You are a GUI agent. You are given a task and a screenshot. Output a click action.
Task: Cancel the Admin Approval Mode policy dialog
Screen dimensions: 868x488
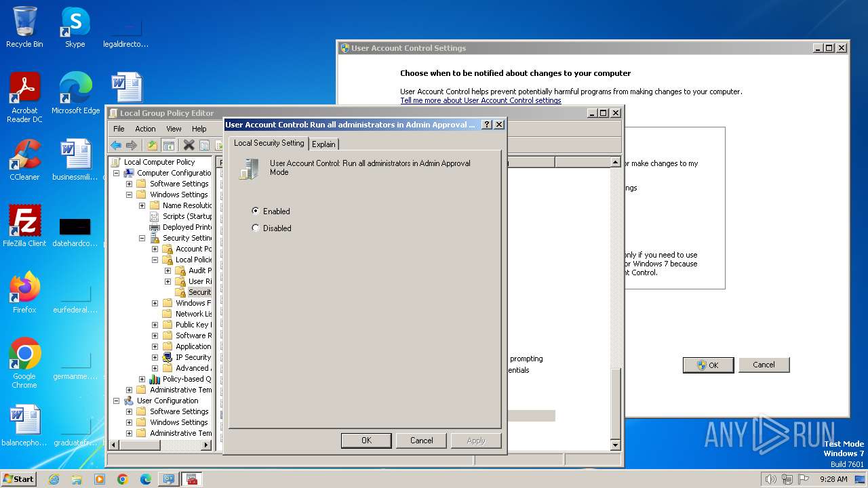tap(421, 441)
